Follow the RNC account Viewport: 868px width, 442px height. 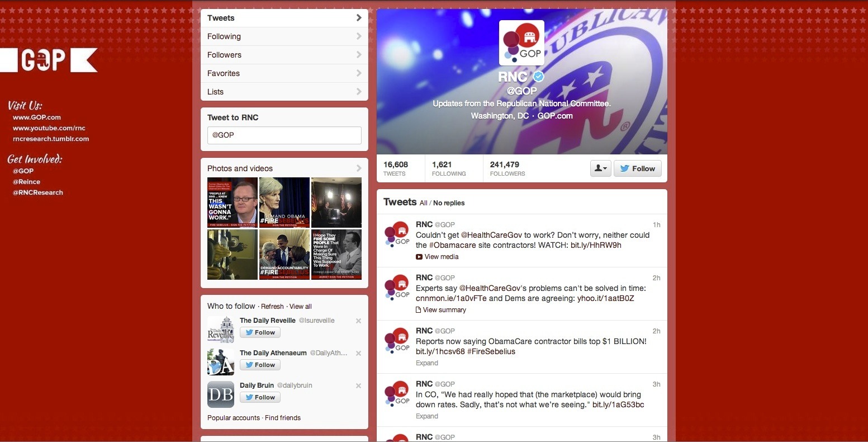[x=638, y=168]
